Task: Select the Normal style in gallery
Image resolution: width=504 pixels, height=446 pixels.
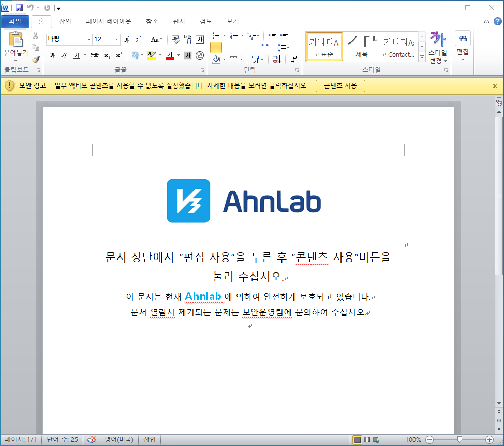Action: pos(324,47)
